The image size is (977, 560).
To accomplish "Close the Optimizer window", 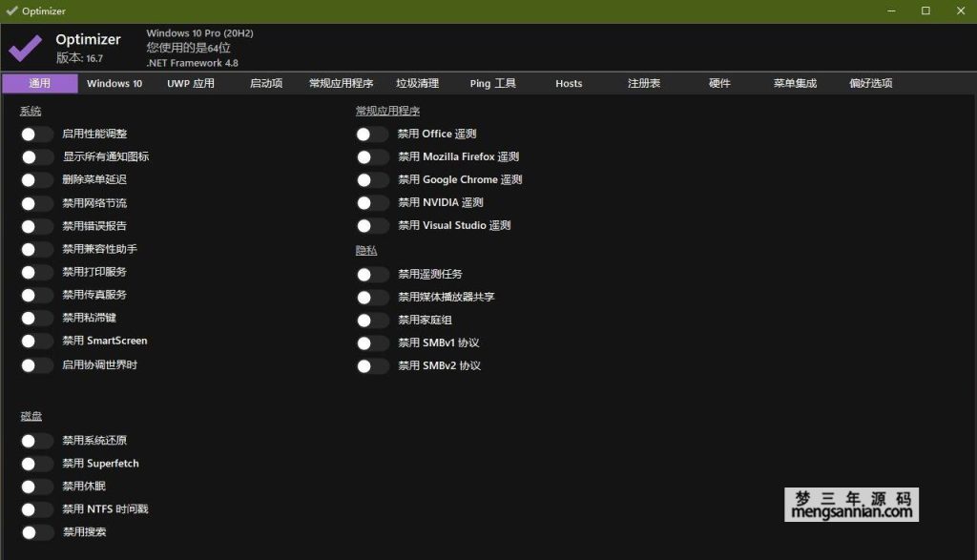I will pos(960,11).
